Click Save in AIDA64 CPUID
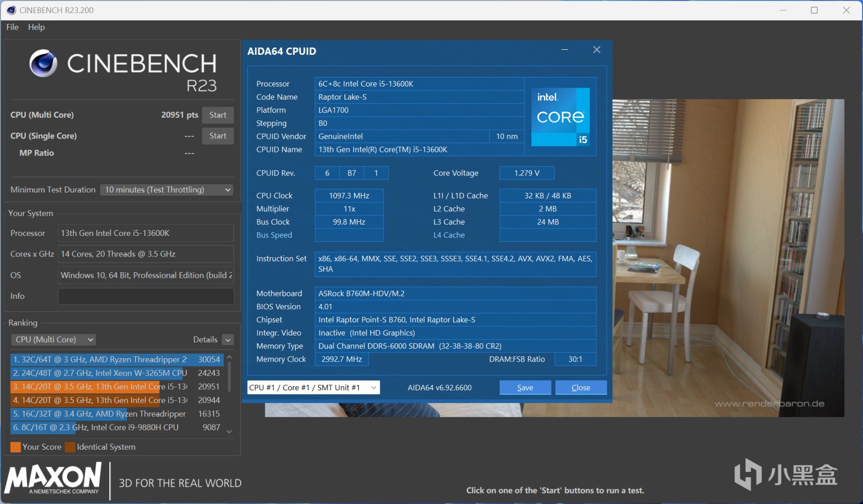The width and height of the screenshot is (863, 504). pyautogui.click(x=525, y=387)
